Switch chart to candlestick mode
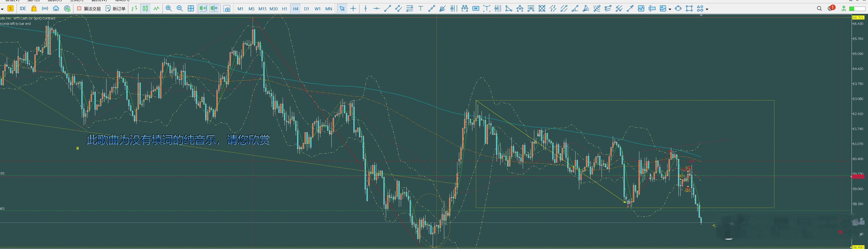This screenshot has width=868, height=249. (145, 8)
